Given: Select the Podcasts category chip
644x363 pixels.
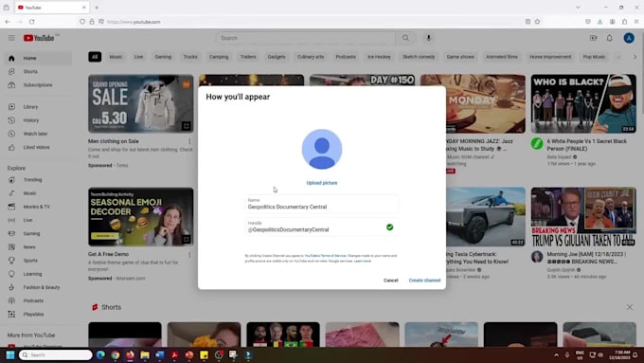Looking at the screenshot, I should [x=346, y=57].
